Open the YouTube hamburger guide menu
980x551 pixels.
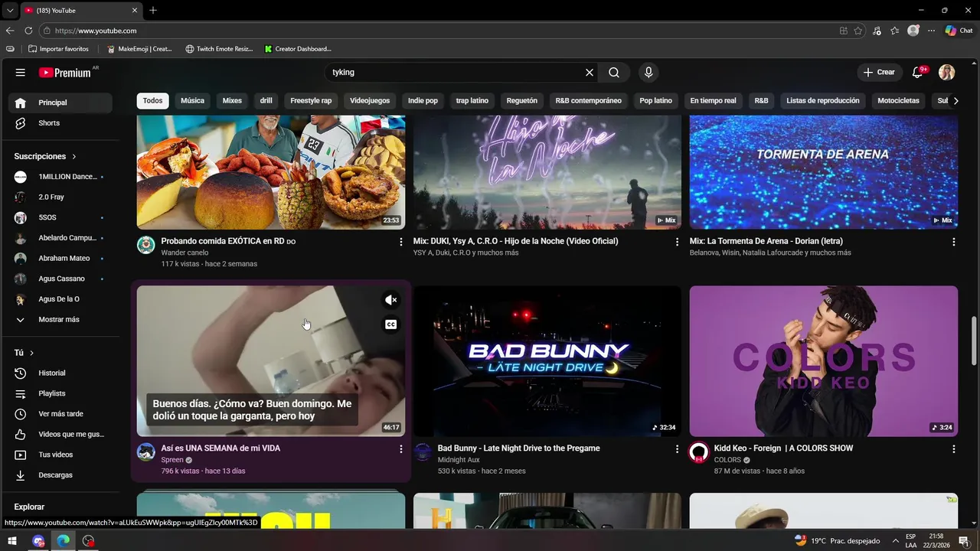pyautogui.click(x=21, y=72)
